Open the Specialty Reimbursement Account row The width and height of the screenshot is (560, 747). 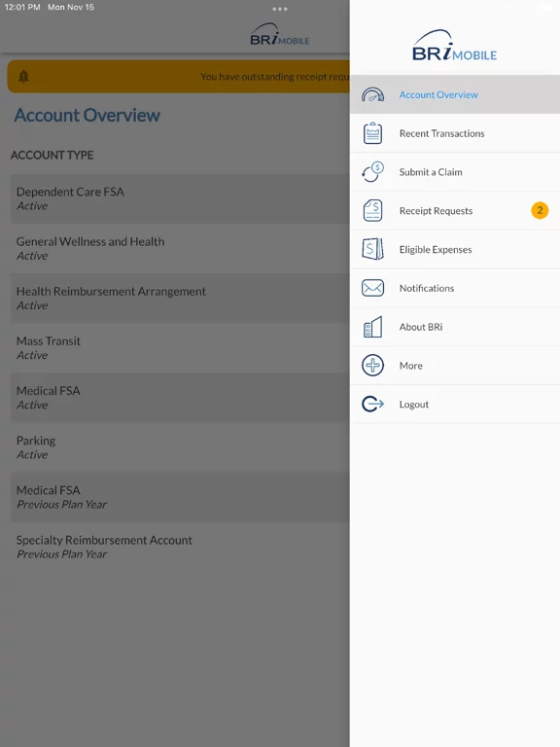point(180,547)
